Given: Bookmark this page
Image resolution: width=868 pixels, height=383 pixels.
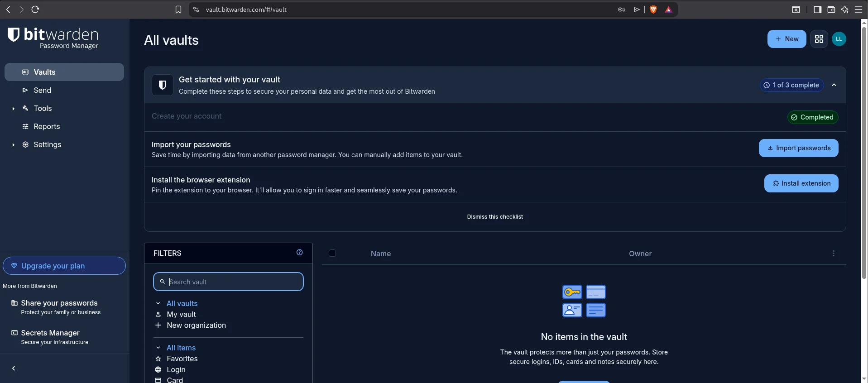Looking at the screenshot, I should [178, 10].
